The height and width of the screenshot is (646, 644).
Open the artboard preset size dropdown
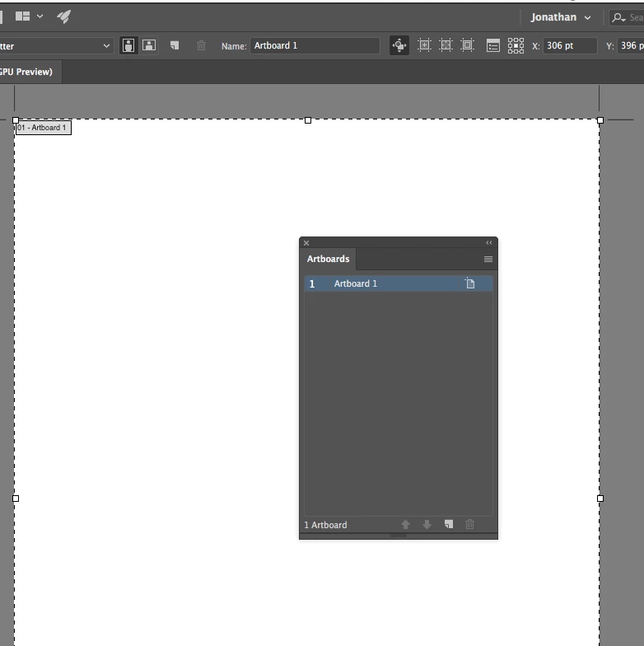click(56, 46)
